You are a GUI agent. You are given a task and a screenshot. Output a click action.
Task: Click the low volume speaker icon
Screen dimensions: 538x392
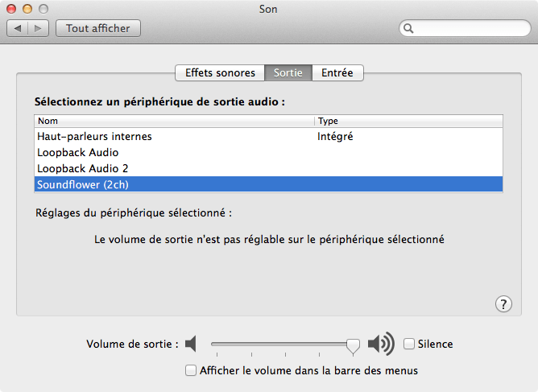pos(191,345)
